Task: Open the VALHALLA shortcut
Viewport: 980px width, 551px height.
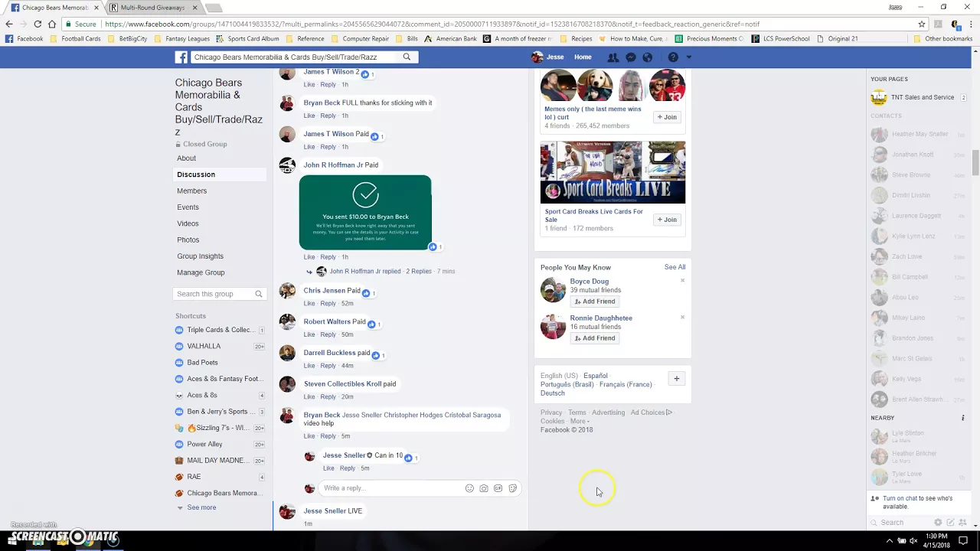Action: coord(204,346)
